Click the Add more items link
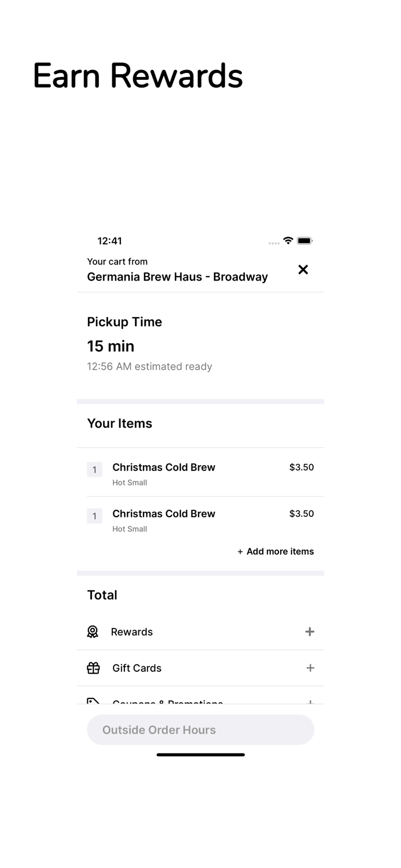This screenshot has height=868, width=401. point(276,551)
